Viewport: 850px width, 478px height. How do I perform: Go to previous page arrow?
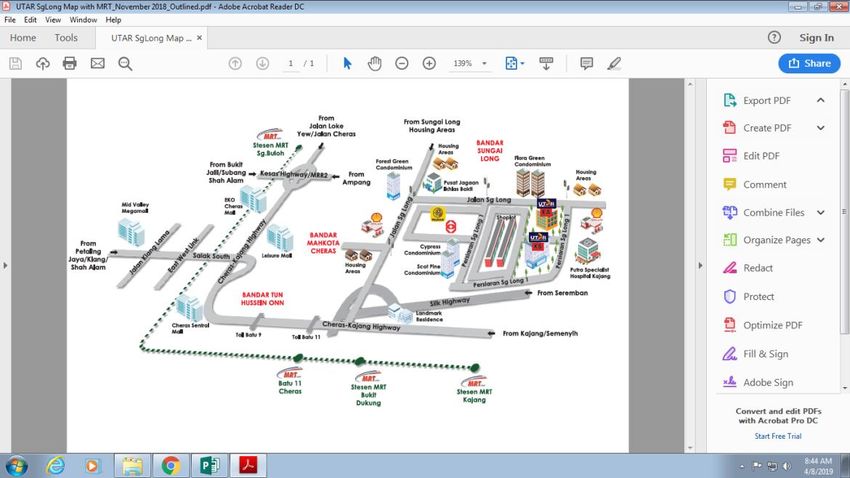(235, 63)
